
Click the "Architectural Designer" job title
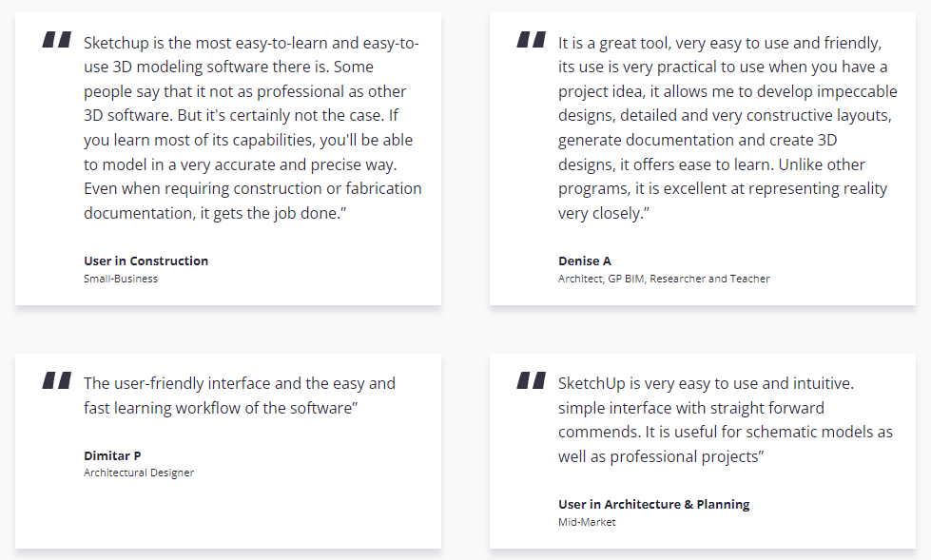pyautogui.click(x=139, y=473)
